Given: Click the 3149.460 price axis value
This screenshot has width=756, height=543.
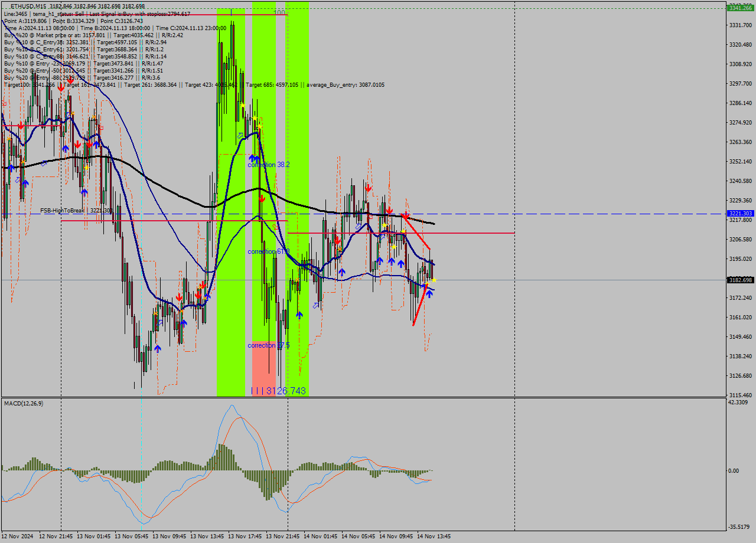Looking at the screenshot, I should click(x=741, y=336).
